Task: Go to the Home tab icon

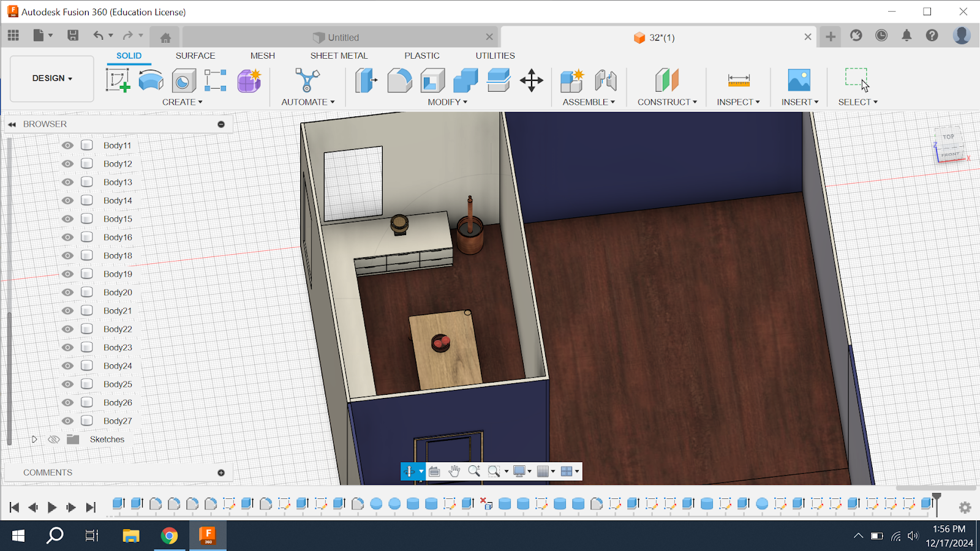Action: pyautogui.click(x=165, y=37)
